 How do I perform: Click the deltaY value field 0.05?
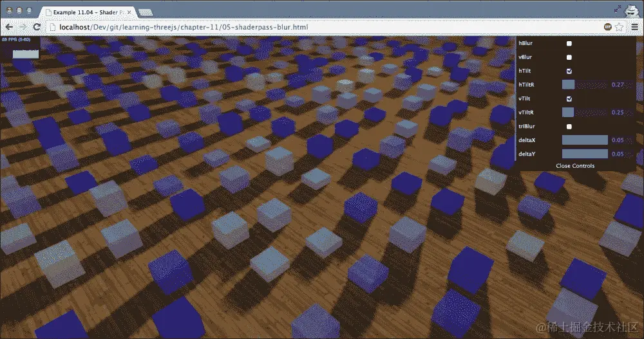pyautogui.click(x=622, y=154)
